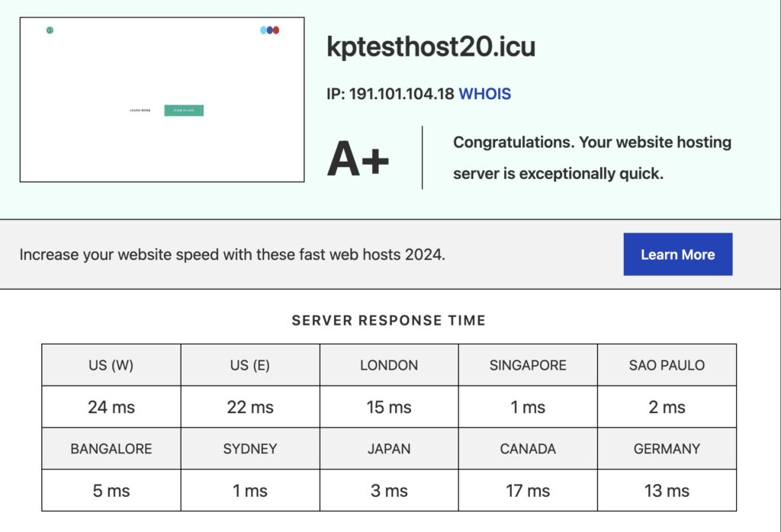
Task: Click the Singapore 1 ms result cell
Action: pyautogui.click(x=529, y=406)
